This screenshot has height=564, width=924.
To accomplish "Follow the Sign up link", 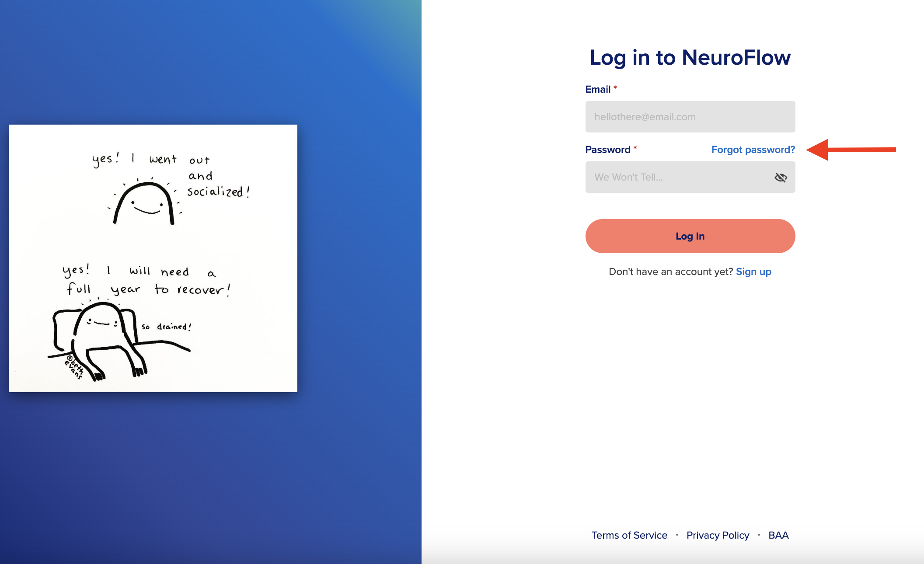I will [753, 272].
